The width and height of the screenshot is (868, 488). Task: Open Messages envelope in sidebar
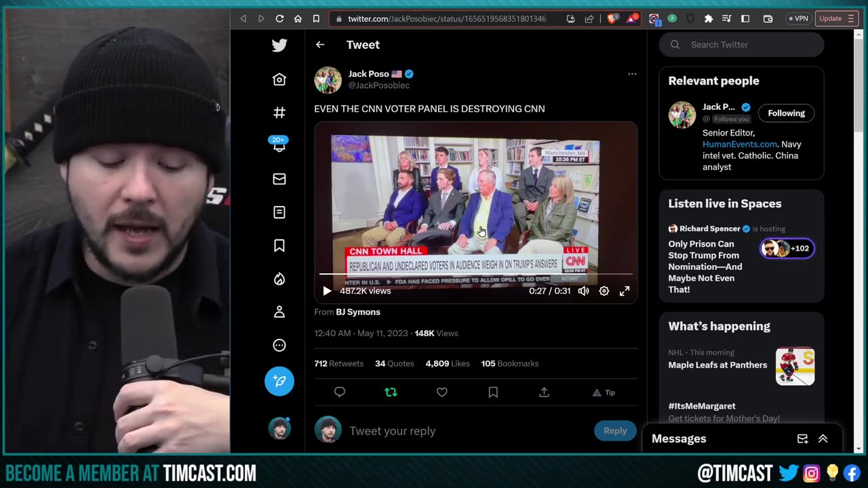point(279,179)
